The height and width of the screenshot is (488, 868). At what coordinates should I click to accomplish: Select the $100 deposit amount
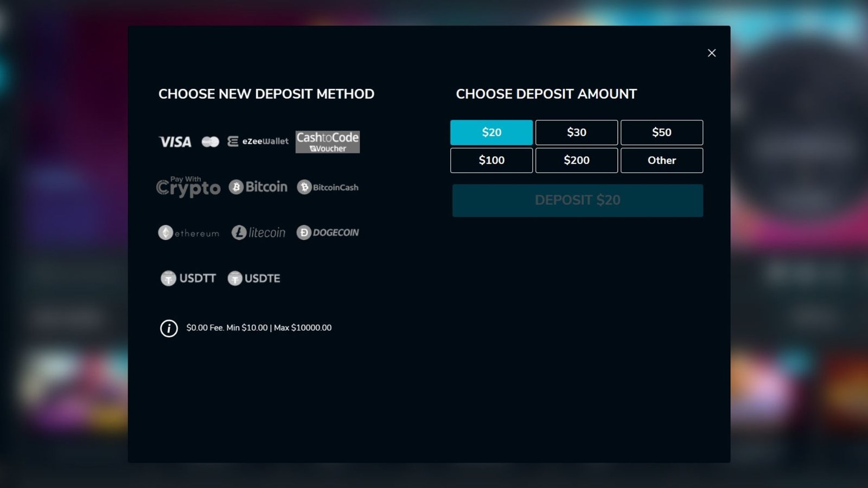[x=492, y=160]
